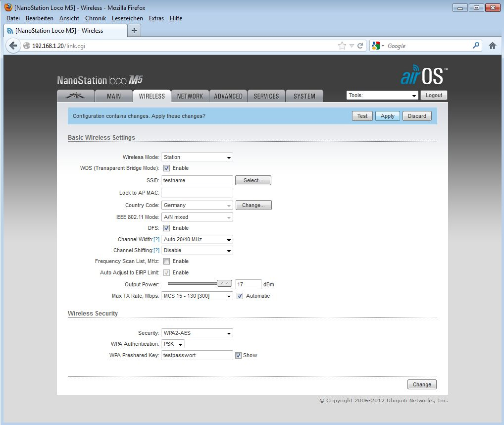
Task: Open the Security dropdown
Action: pyautogui.click(x=197, y=333)
